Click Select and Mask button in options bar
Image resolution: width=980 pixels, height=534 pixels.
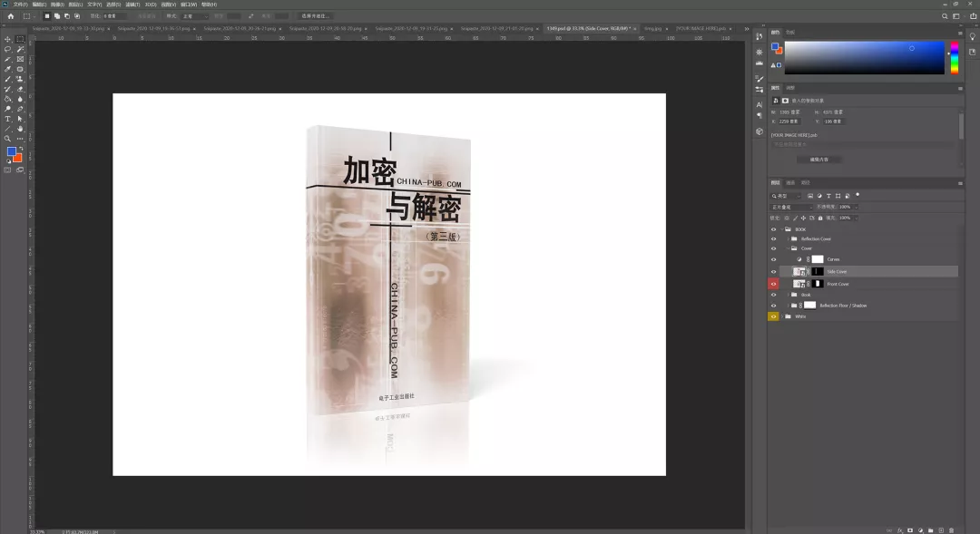pos(316,16)
